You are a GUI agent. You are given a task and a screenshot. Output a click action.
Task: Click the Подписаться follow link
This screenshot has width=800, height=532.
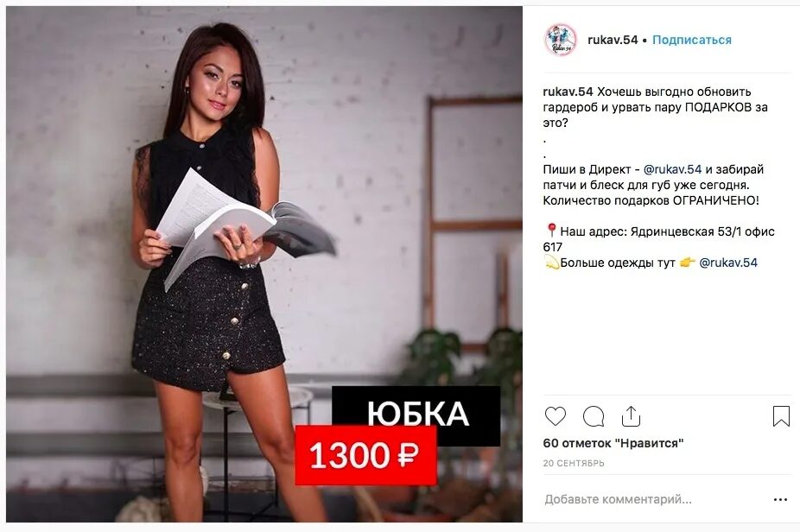(x=692, y=40)
